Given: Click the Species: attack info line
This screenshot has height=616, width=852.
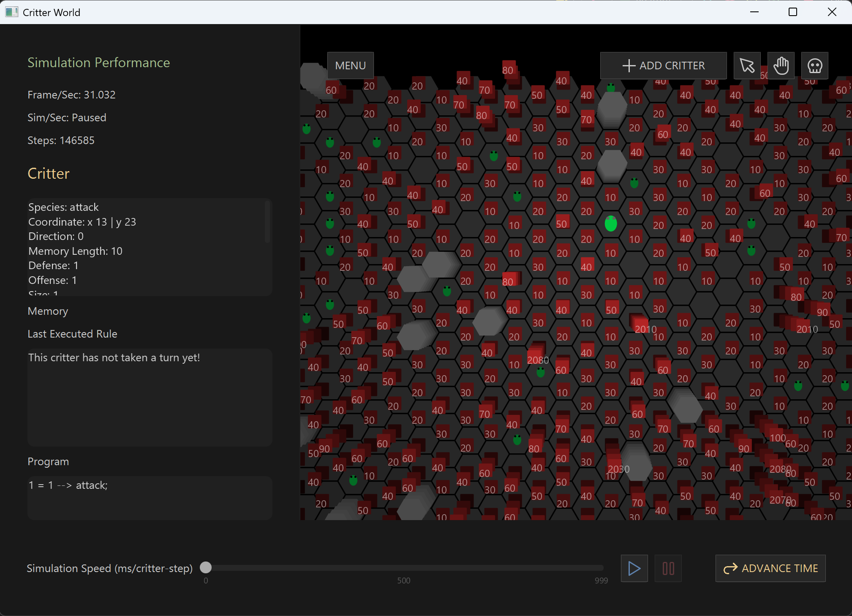Looking at the screenshot, I should pyautogui.click(x=63, y=207).
